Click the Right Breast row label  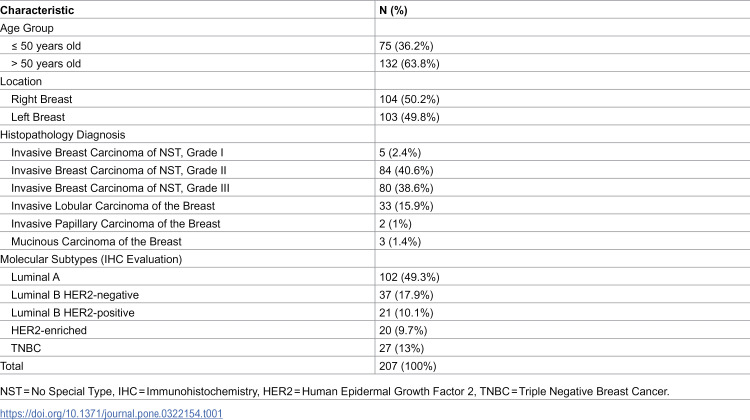(42, 99)
